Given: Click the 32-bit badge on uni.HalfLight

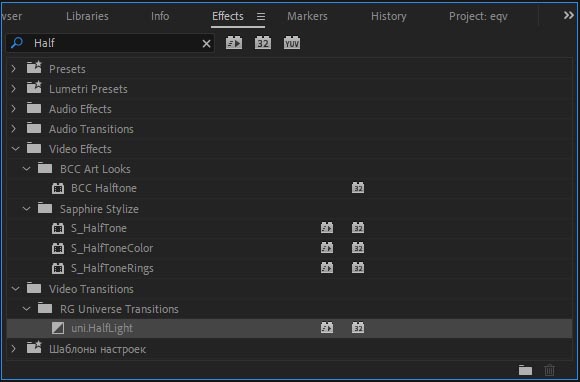Looking at the screenshot, I should pos(358,328).
